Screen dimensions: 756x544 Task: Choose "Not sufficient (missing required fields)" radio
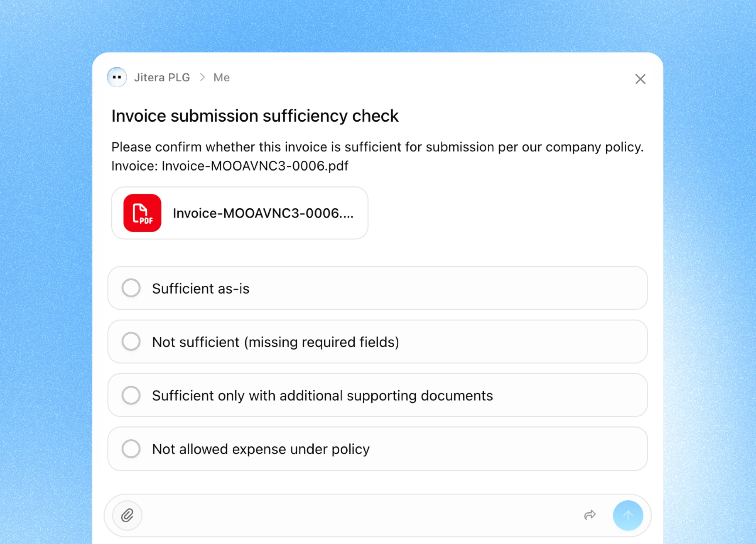pos(131,341)
